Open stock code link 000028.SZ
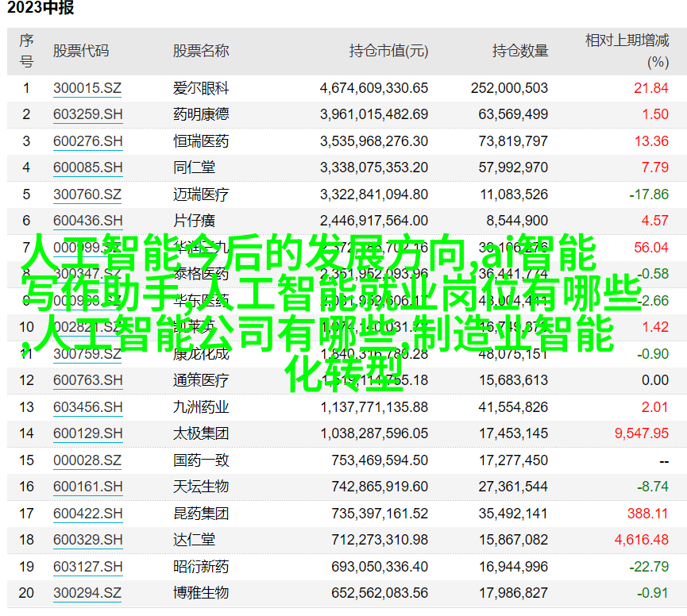The height and width of the screenshot is (616, 687). (x=87, y=460)
